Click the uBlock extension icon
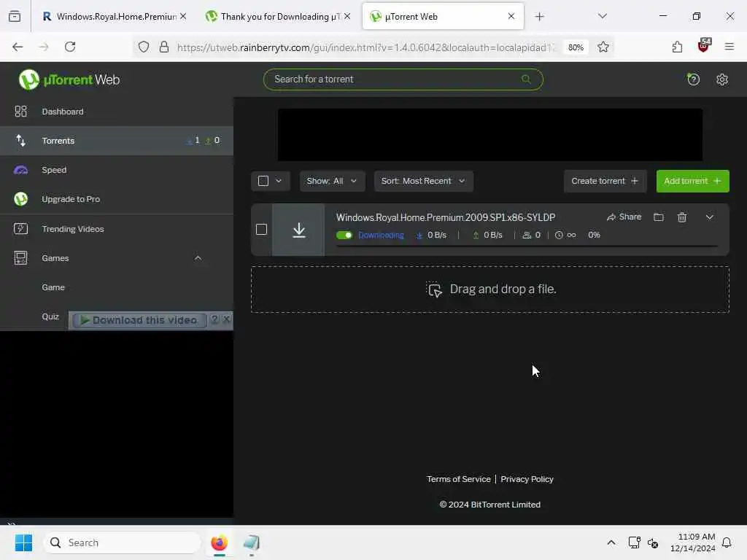747x560 pixels. click(704, 46)
